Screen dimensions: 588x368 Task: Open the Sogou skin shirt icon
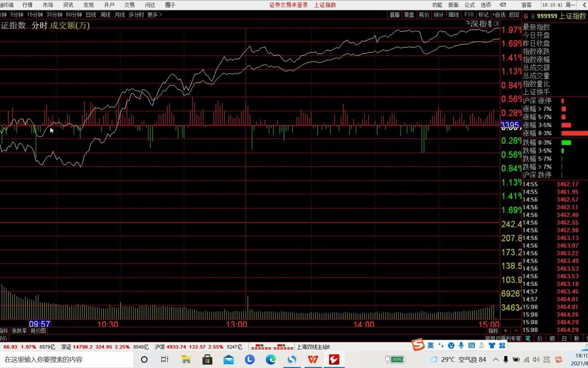(492, 346)
